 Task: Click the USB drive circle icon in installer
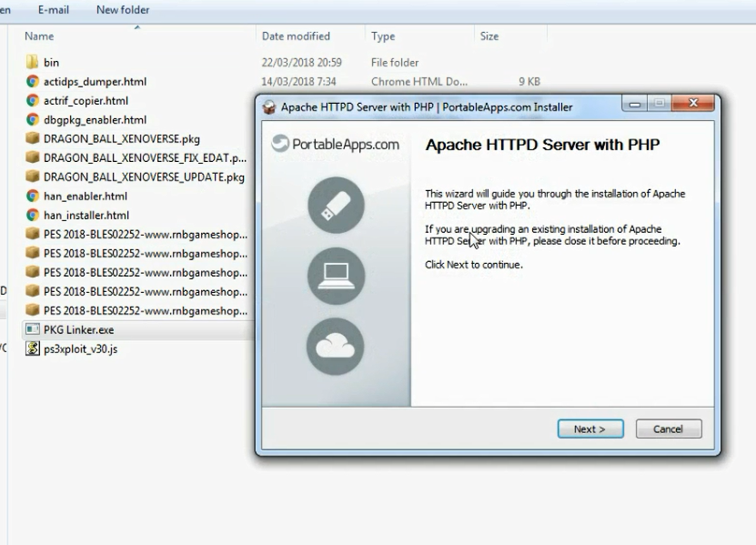(x=336, y=206)
